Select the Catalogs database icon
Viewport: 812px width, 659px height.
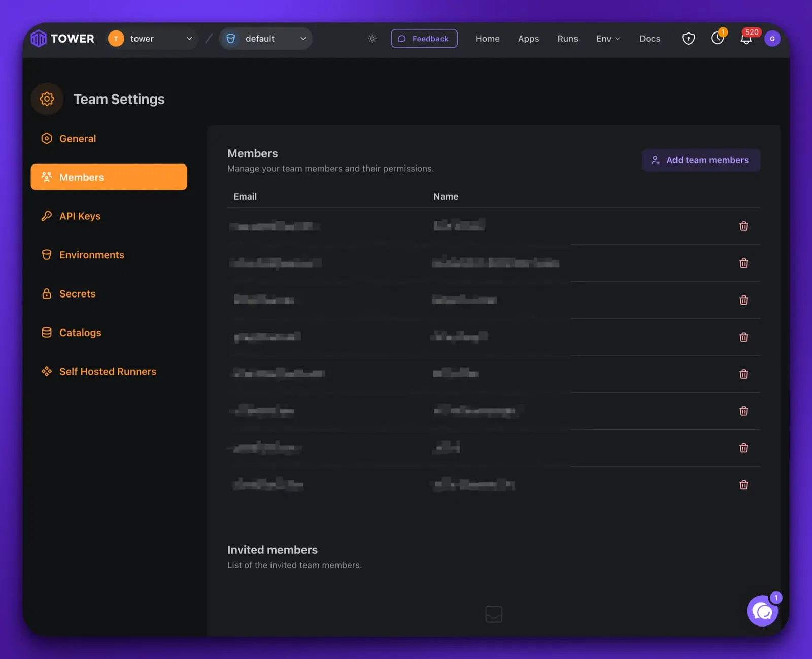[47, 332]
